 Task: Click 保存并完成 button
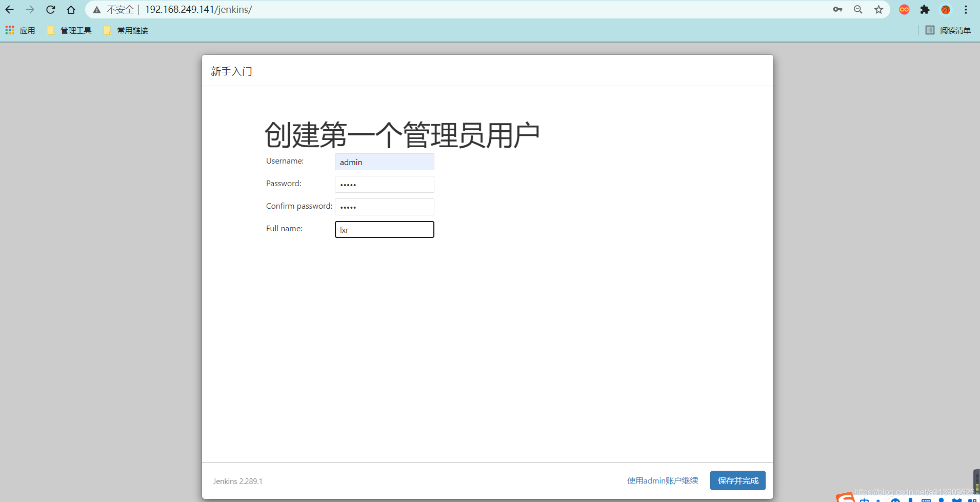click(x=738, y=480)
